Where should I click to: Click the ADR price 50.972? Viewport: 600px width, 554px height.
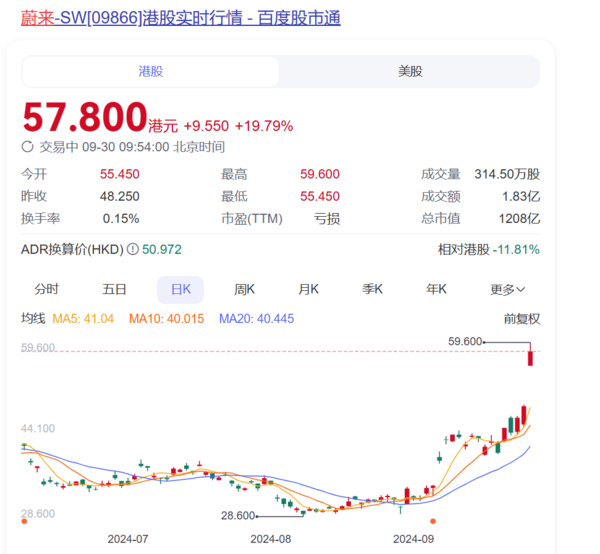[162, 249]
